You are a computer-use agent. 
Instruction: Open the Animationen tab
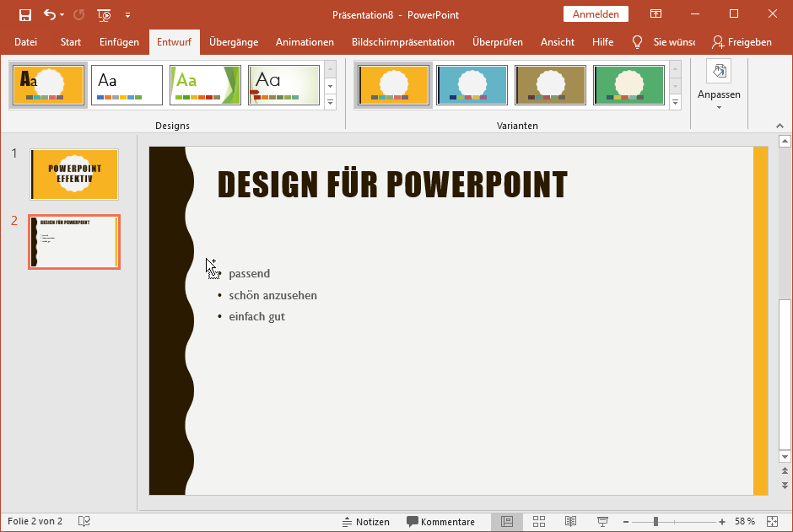pos(305,42)
